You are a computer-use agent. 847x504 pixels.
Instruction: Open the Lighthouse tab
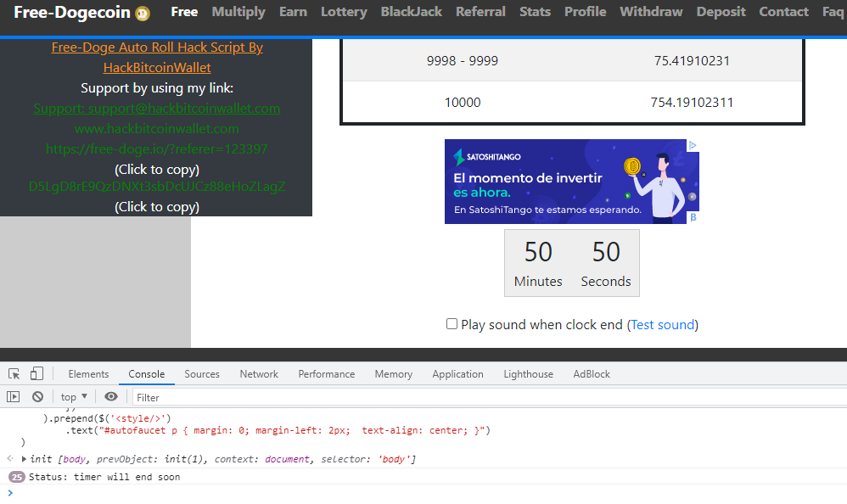(x=528, y=374)
